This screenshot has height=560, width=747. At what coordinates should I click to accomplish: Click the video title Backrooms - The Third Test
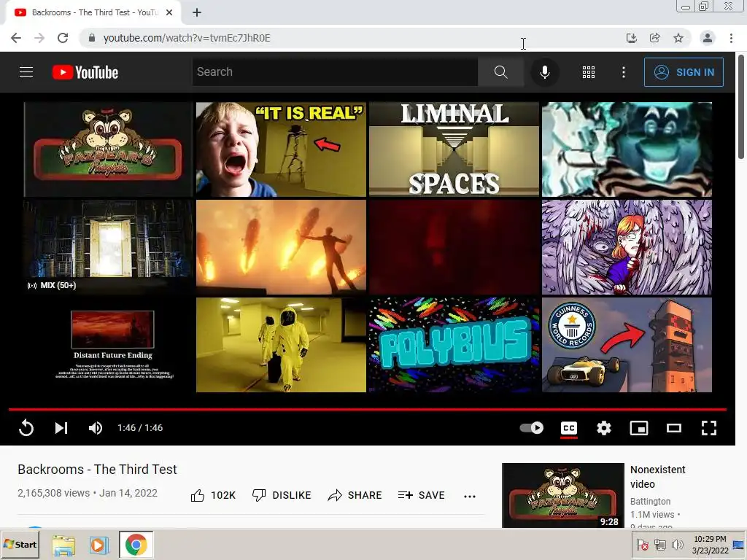97,470
